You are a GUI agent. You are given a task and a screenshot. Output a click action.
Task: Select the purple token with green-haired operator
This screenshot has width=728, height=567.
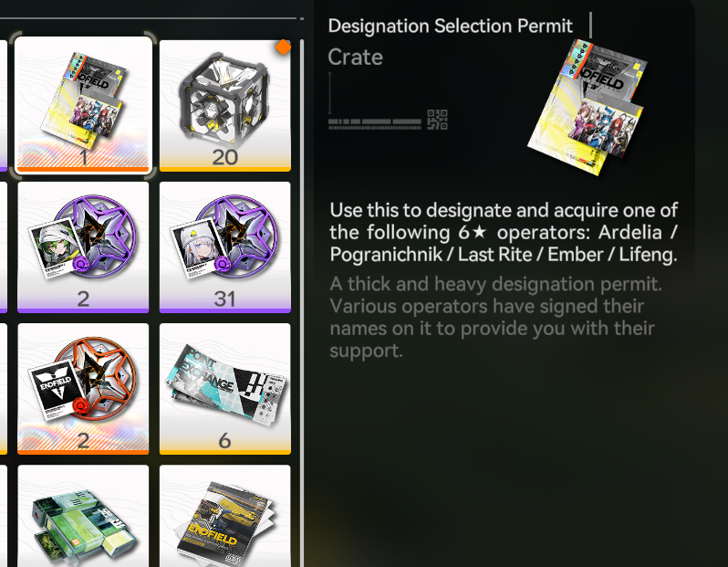83,247
